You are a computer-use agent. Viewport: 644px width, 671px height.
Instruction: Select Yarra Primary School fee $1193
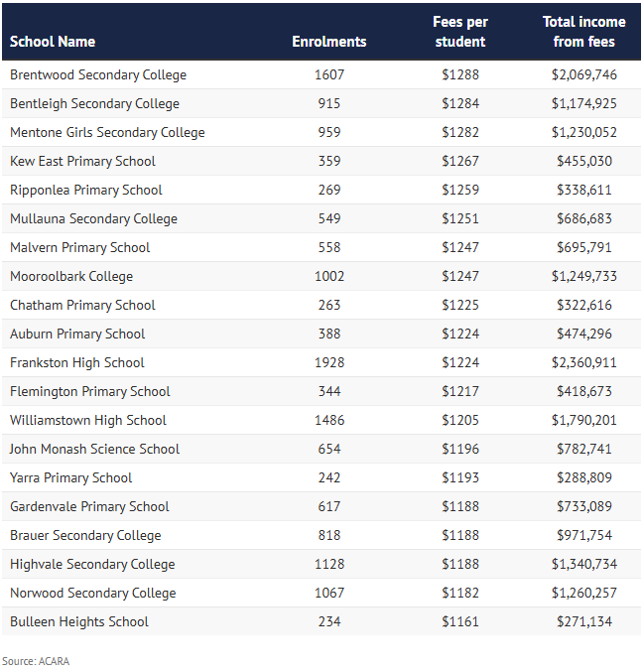click(x=460, y=477)
